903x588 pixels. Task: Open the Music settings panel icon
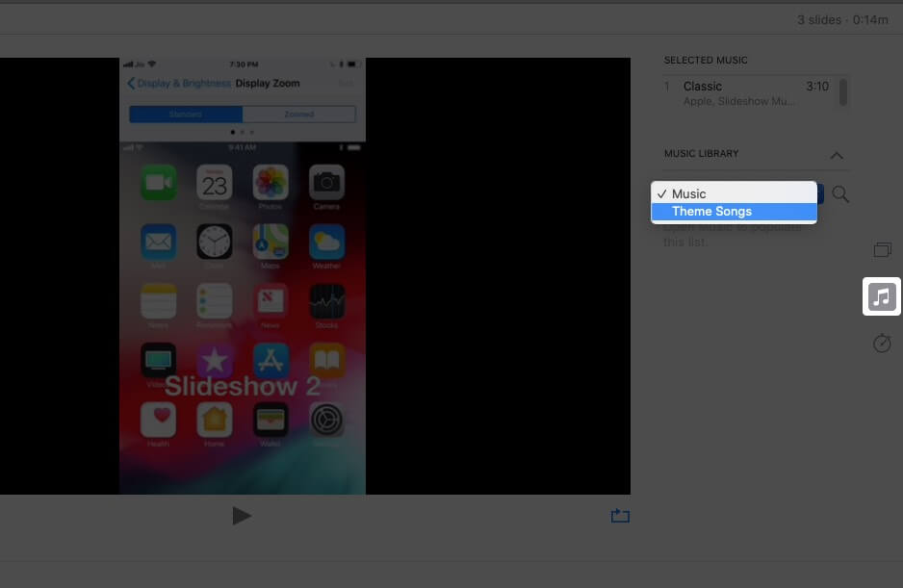tap(881, 296)
